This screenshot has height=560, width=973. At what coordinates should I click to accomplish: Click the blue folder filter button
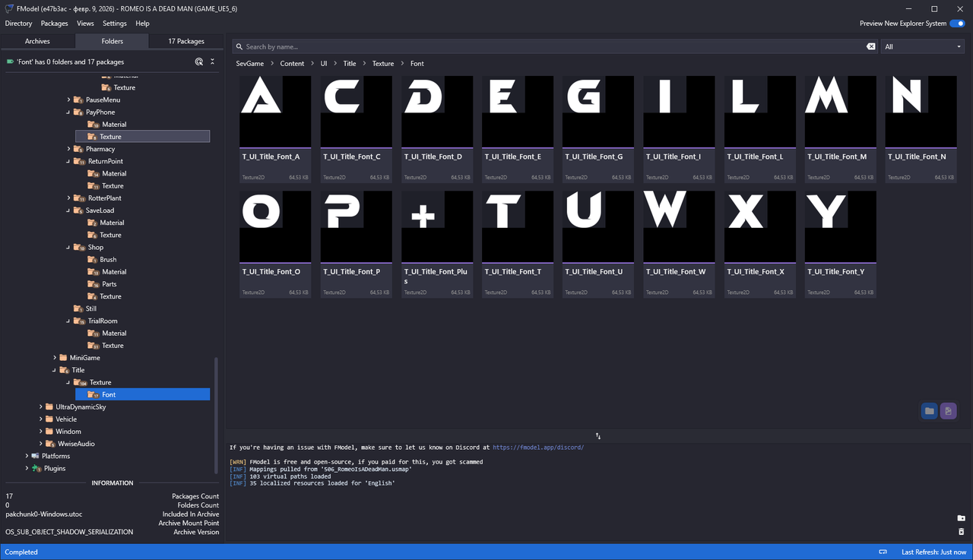click(x=929, y=411)
